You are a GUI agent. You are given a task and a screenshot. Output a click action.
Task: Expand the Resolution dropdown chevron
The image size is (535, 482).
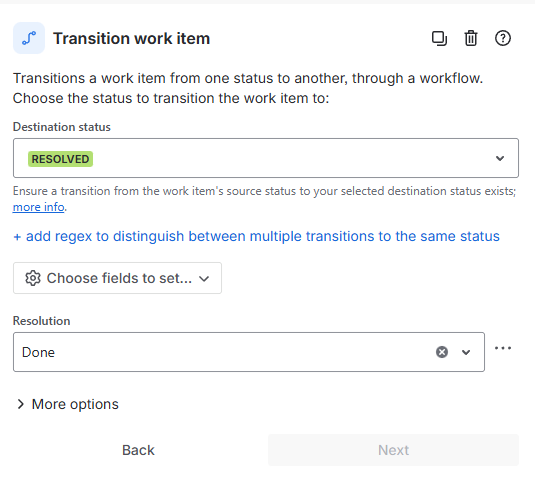[466, 352]
